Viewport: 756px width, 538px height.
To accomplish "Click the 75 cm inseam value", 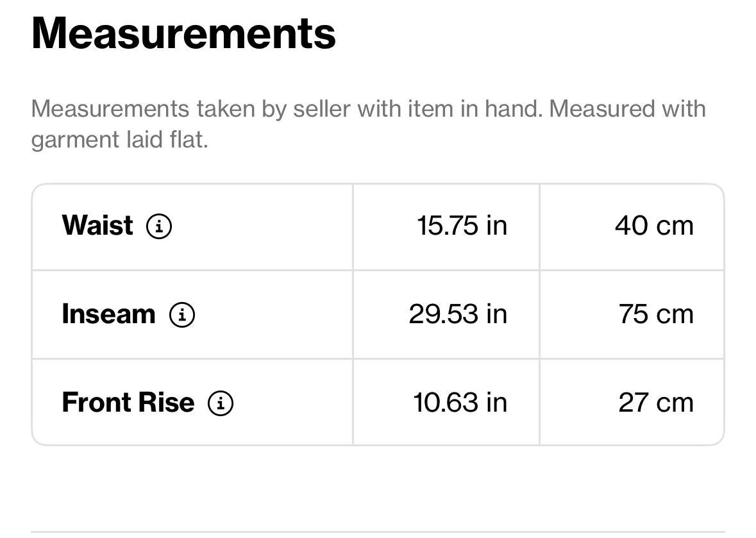I will pos(656,314).
